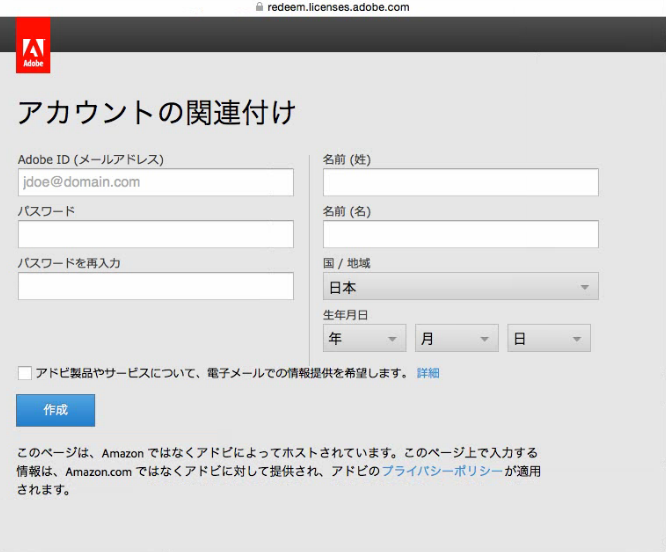Focus the 名前 (名) input field
The image size is (666, 552).
[x=461, y=234]
